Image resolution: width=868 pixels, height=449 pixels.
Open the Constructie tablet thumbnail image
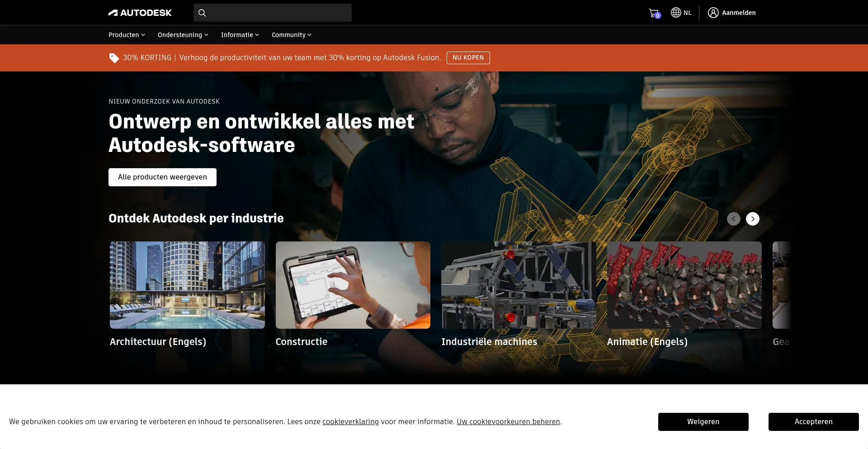pyautogui.click(x=353, y=285)
